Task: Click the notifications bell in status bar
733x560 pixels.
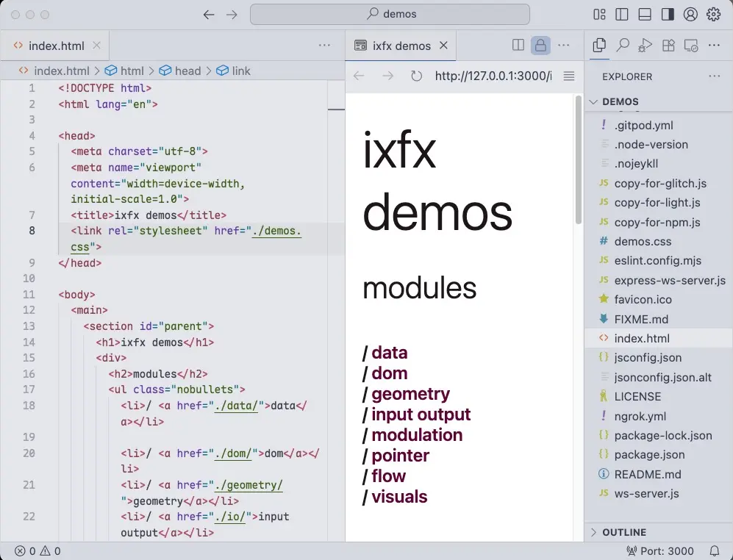Action: [715, 551]
